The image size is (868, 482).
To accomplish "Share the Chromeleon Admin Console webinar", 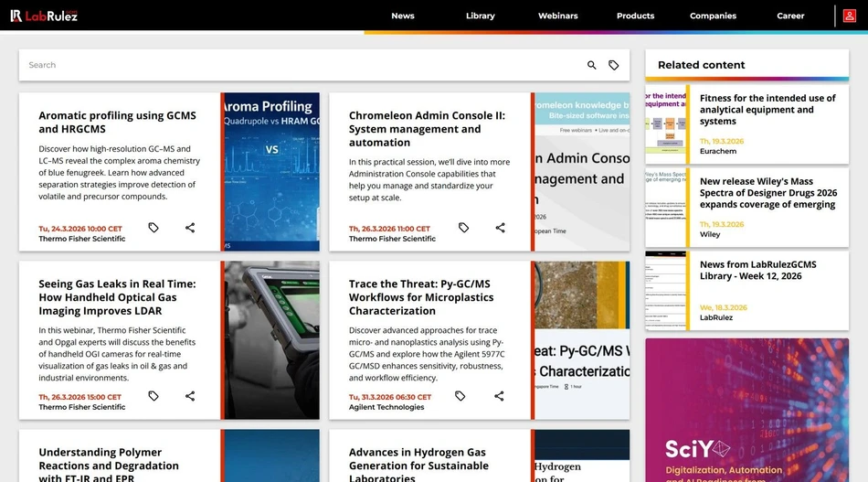I will click(x=500, y=228).
